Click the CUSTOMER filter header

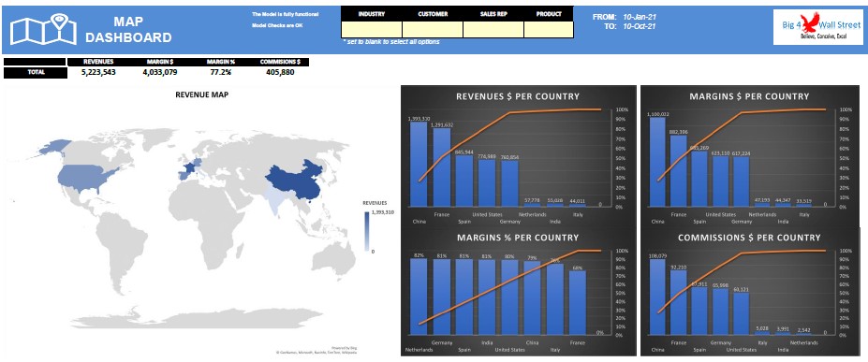(x=433, y=14)
